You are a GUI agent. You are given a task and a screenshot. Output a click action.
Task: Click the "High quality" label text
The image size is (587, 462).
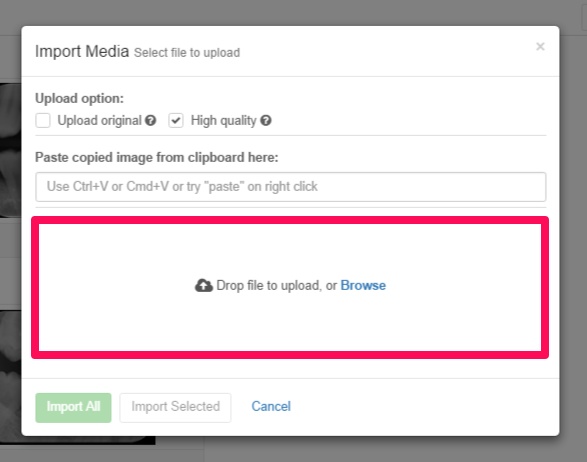tap(223, 121)
